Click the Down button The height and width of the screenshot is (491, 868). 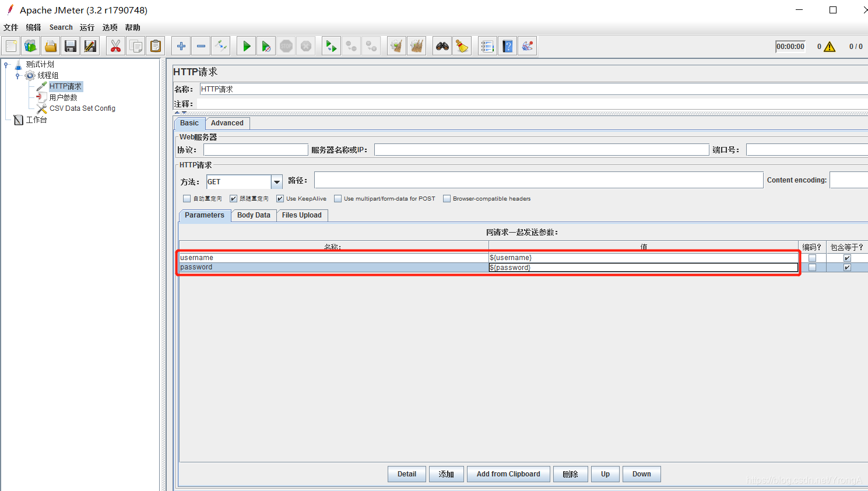(641, 474)
